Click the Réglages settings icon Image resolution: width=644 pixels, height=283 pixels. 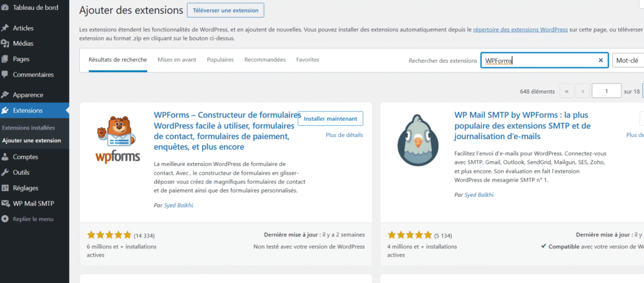tap(5, 188)
